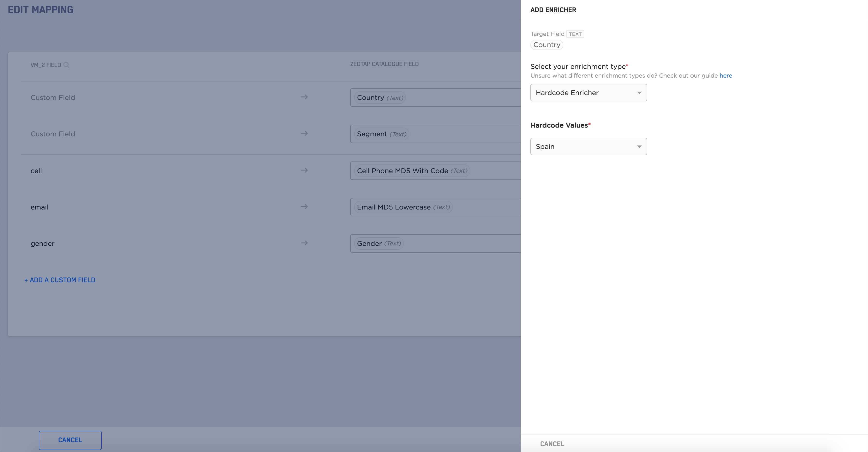Open the Spain hardcode values dropdown
This screenshot has width=868, height=452.
(x=588, y=146)
